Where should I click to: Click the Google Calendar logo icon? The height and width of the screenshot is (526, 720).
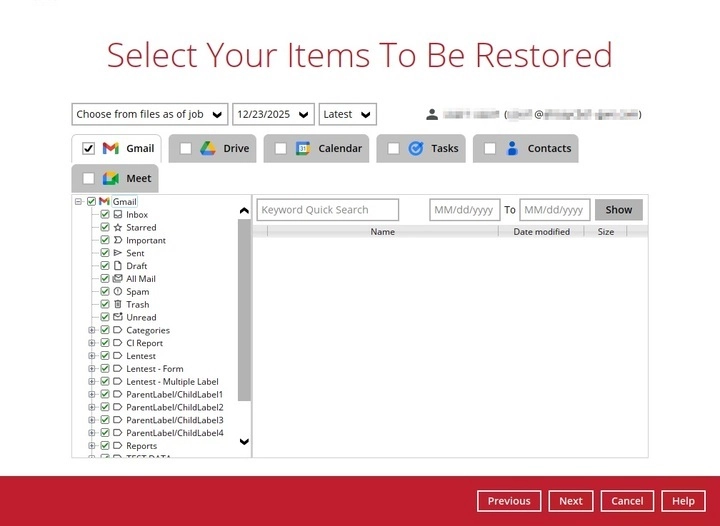[x=303, y=148]
